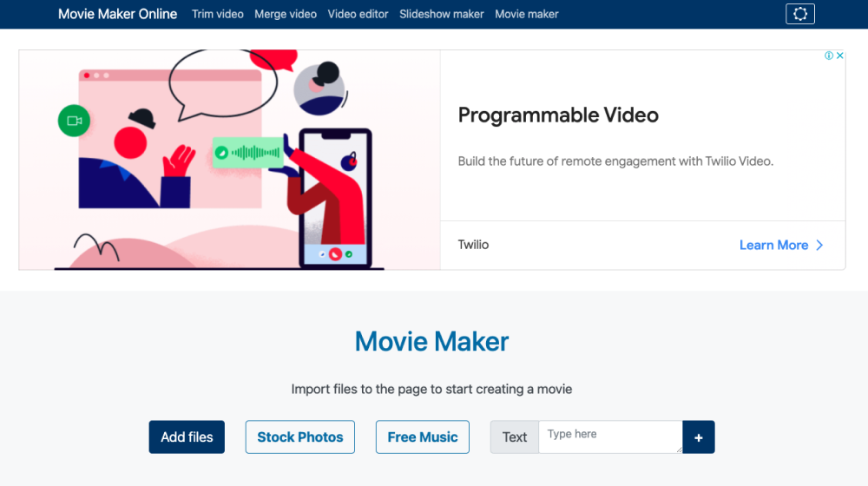868x486 pixels.
Task: Click the ad info icon
Action: pyautogui.click(x=829, y=56)
